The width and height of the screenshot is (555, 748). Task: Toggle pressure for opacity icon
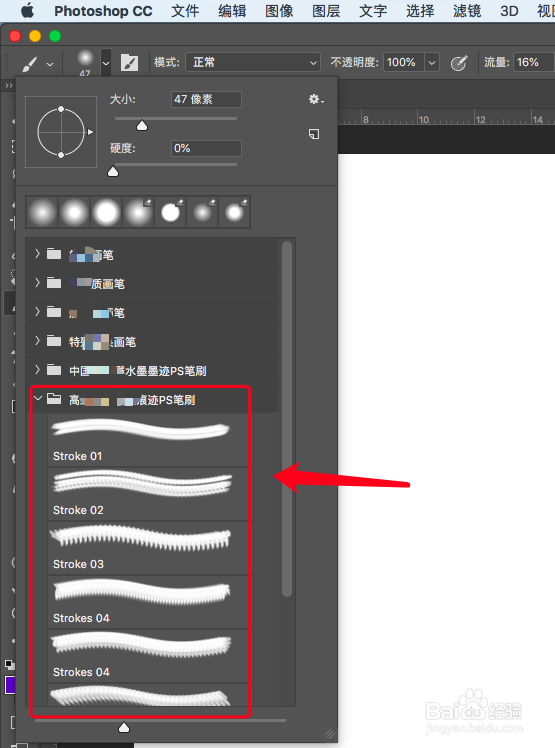click(x=459, y=62)
